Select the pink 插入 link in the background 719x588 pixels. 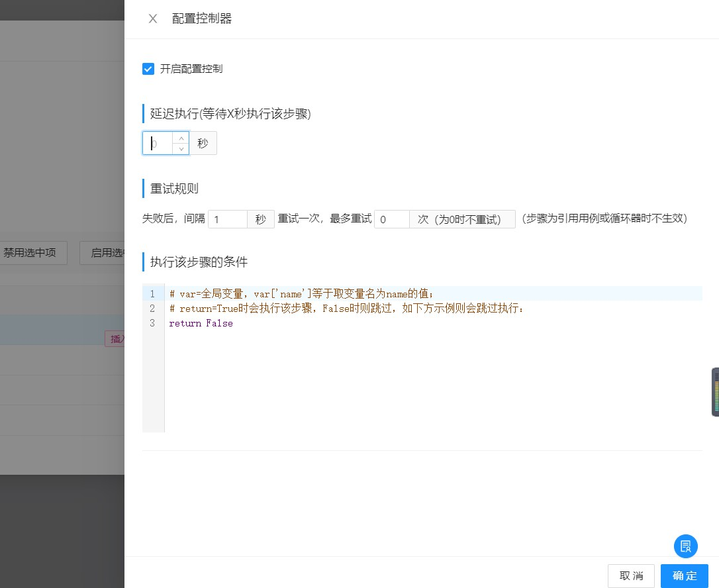[117, 338]
